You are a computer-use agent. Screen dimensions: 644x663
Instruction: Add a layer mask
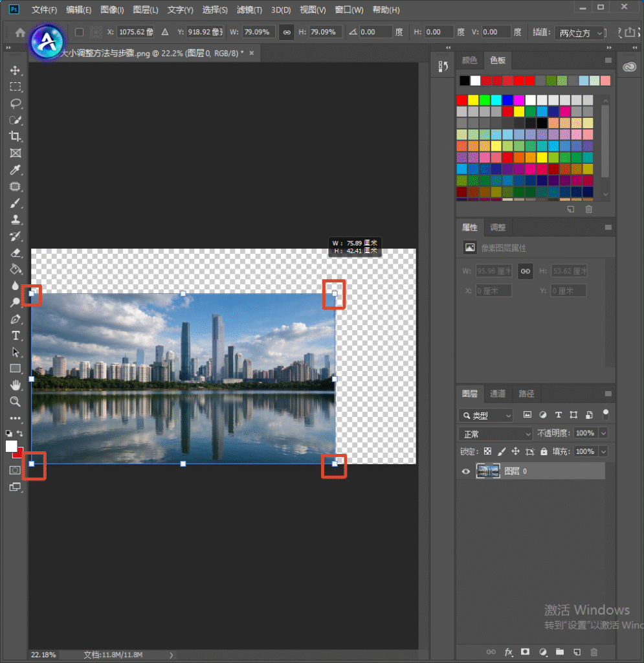526,652
